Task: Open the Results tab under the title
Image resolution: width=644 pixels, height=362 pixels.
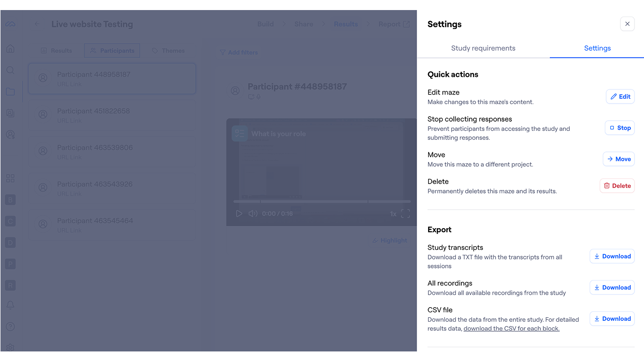Action: [x=56, y=51]
